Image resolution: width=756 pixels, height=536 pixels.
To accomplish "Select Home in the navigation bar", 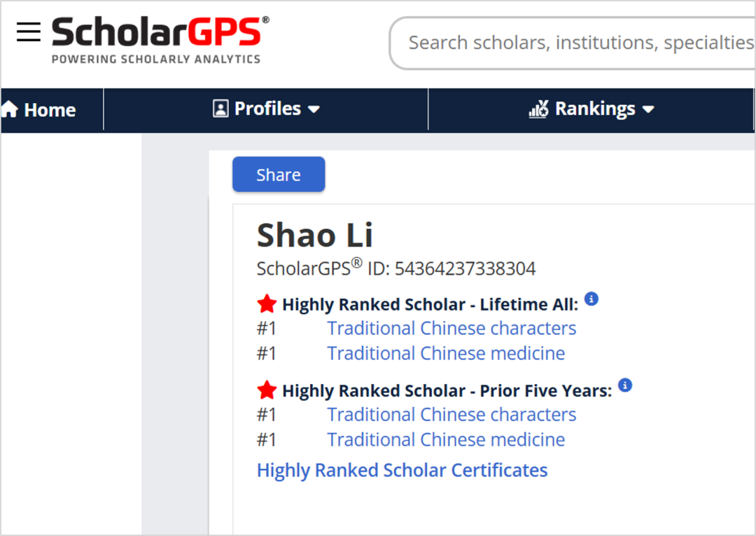I will 50,109.
